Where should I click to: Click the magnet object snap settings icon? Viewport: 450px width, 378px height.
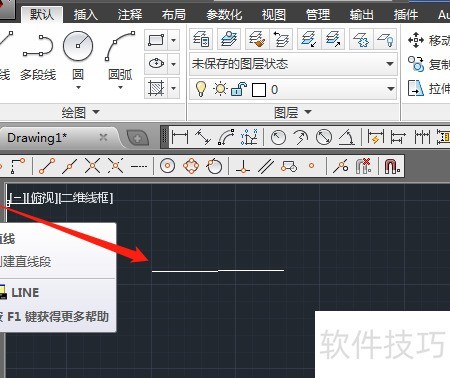pos(392,166)
